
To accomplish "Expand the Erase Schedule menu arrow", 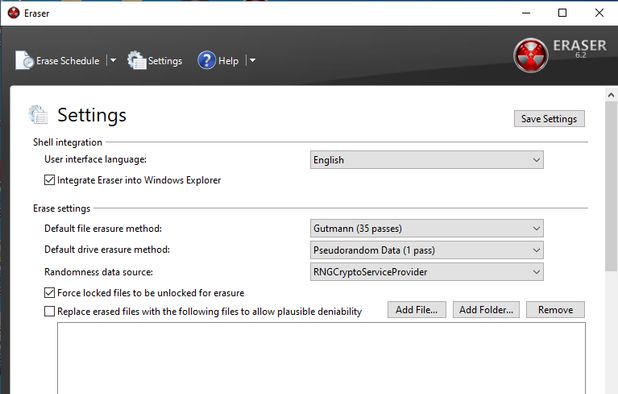I will 113,60.
